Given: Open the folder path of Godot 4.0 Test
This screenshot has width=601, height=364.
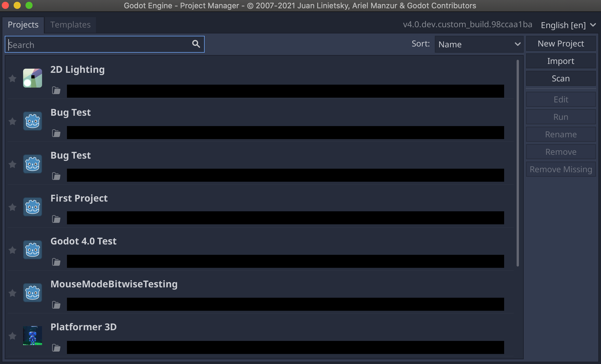Looking at the screenshot, I should tap(56, 262).
